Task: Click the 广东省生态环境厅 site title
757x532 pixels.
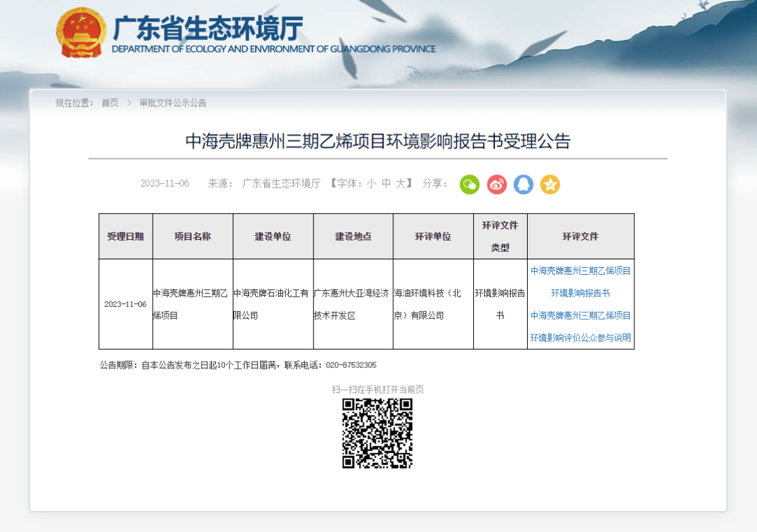Action: [208, 29]
